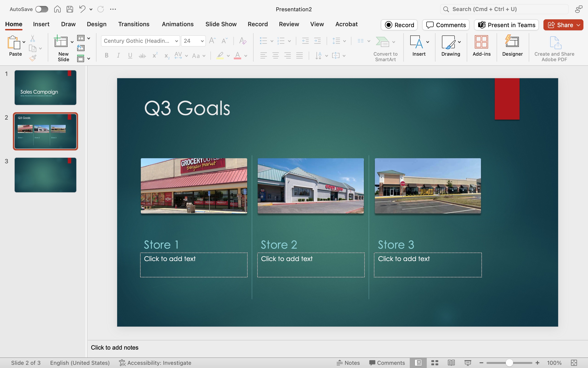The height and width of the screenshot is (368, 588).
Task: Adjust the zoom slider handle
Action: coord(509,363)
